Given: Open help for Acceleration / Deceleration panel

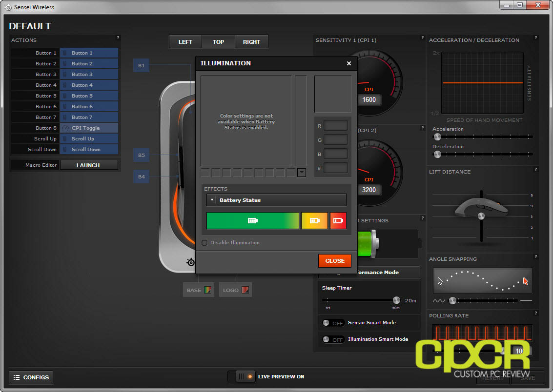Looking at the screenshot, I should click(x=536, y=38).
